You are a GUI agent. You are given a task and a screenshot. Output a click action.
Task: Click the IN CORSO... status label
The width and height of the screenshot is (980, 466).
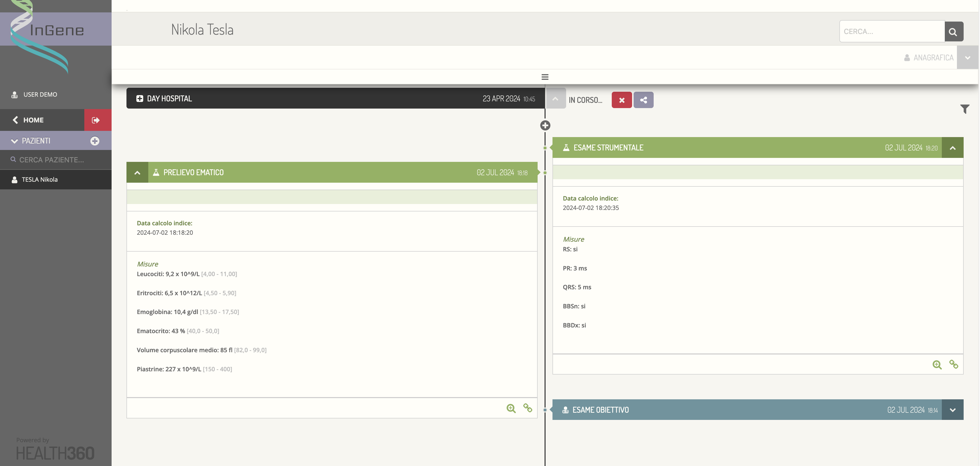click(x=585, y=100)
